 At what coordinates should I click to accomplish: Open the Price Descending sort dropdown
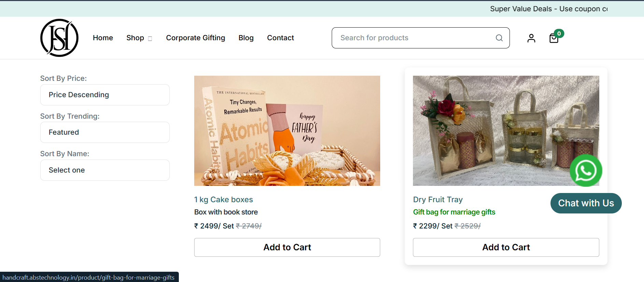(105, 95)
